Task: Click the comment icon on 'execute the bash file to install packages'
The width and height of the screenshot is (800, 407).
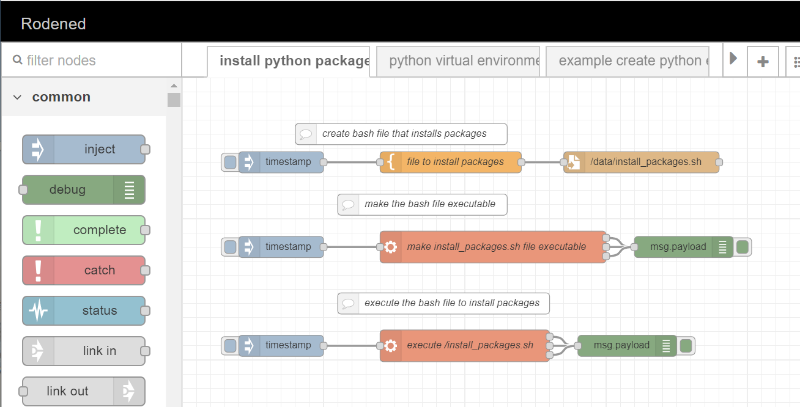Action: (348, 303)
